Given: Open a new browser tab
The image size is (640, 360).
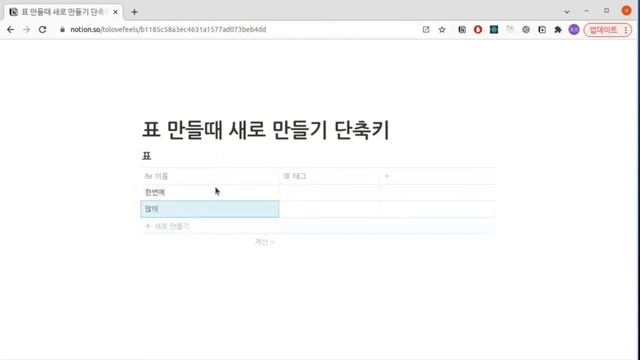Looking at the screenshot, I should [134, 12].
